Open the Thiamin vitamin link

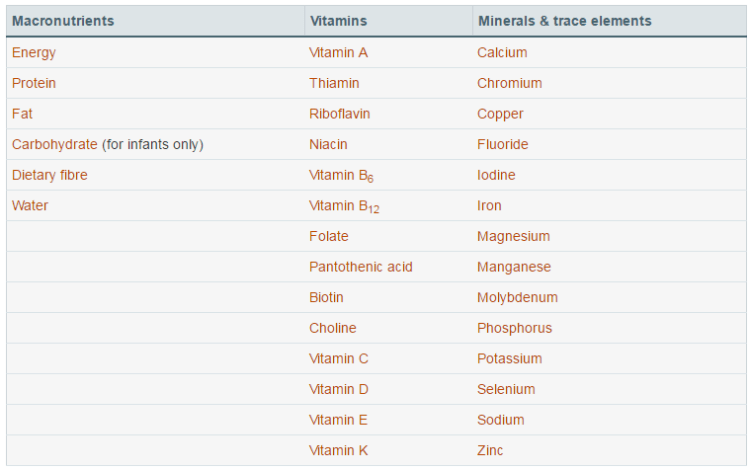tap(334, 83)
